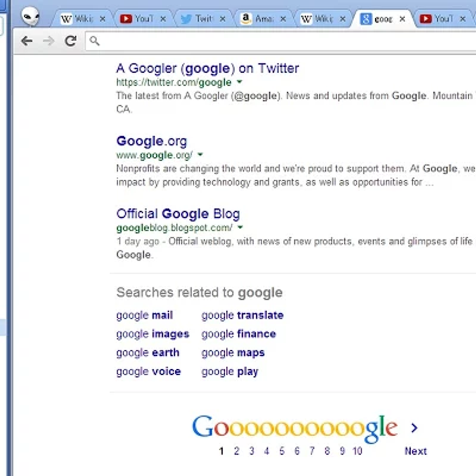Open dropdown arrow next to www.google.org URL
Image resolution: width=476 pixels, height=476 pixels.
200,155
